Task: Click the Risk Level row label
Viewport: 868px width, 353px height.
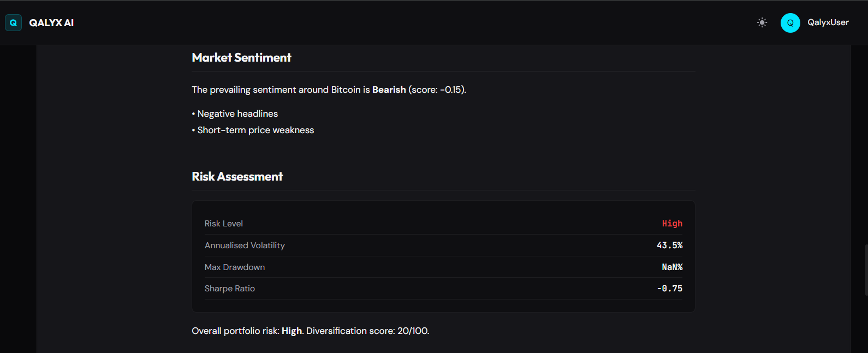Action: tap(224, 224)
